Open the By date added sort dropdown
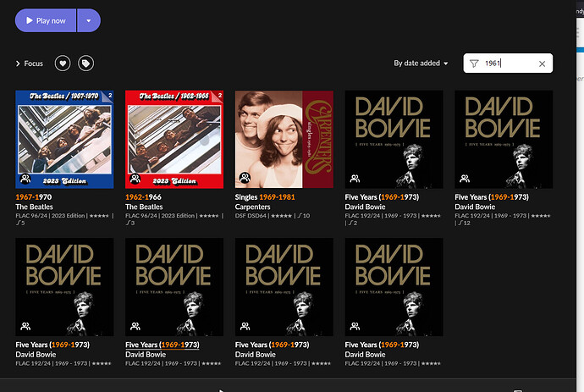584x392 pixels. (x=421, y=63)
